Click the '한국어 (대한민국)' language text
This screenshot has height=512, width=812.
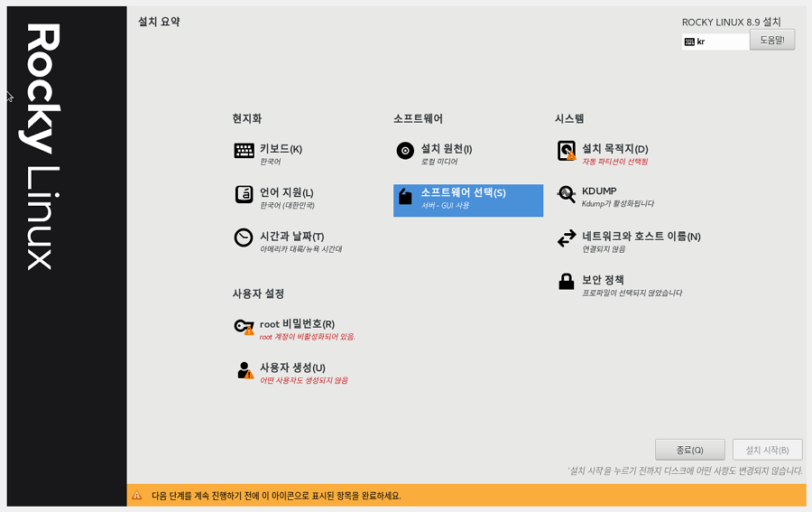tap(287, 206)
